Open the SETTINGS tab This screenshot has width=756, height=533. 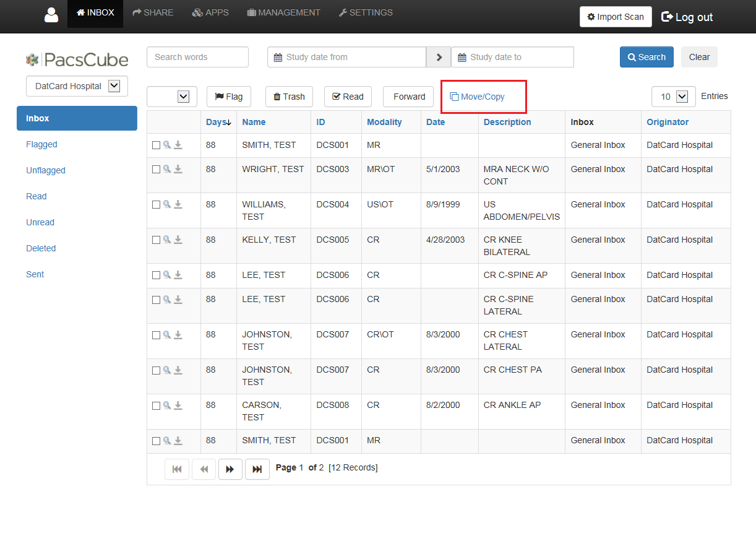coord(366,13)
